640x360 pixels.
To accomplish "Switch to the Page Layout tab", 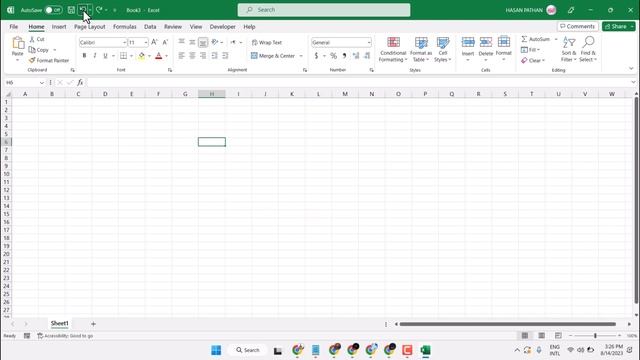I will click(89, 27).
